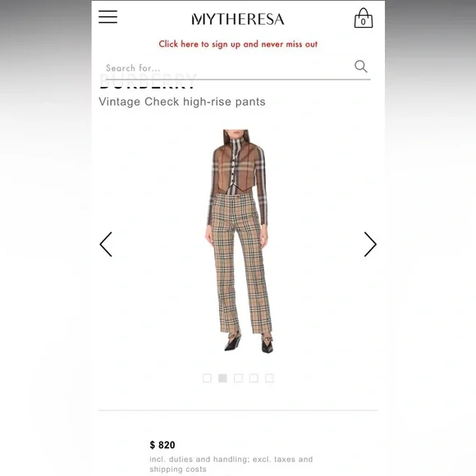Click the Burberry brand name heading
Image resolution: width=476 pixels, height=476 pixels.
[148, 82]
